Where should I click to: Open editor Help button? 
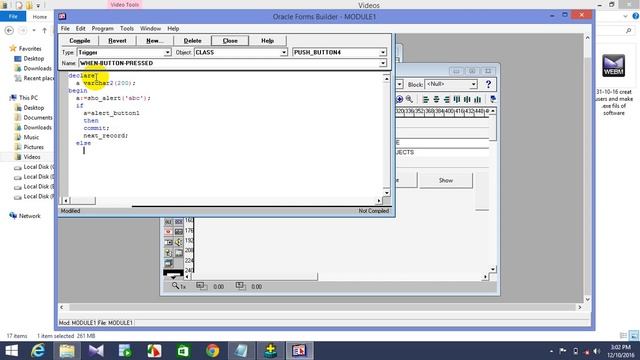[x=267, y=41]
